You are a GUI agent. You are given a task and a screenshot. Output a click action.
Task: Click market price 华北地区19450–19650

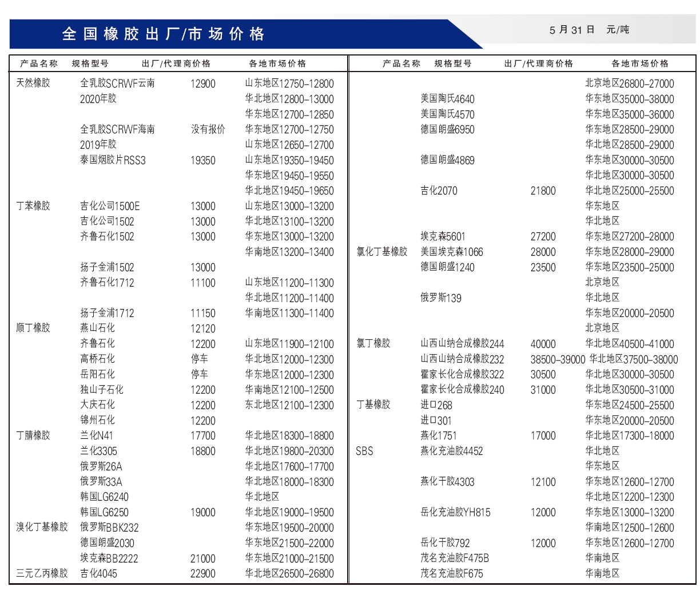(x=289, y=191)
